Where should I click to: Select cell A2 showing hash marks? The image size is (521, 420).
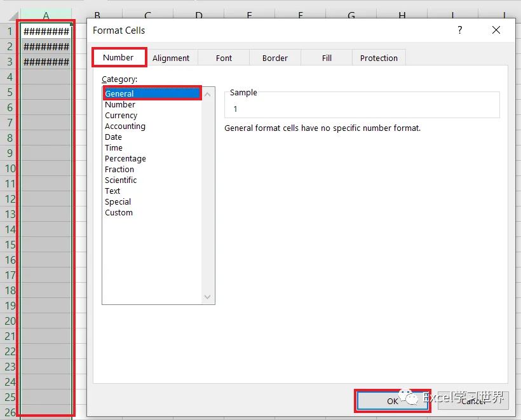[46, 47]
